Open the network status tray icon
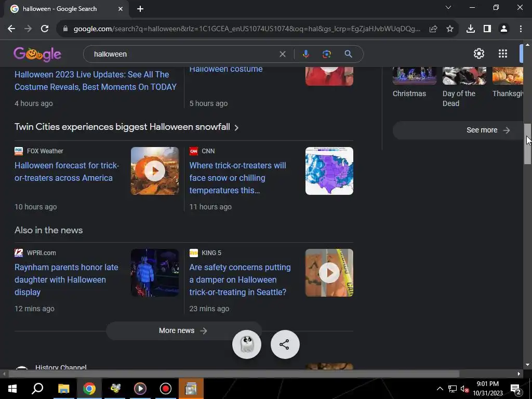This screenshot has width=532, height=399. coord(453,389)
